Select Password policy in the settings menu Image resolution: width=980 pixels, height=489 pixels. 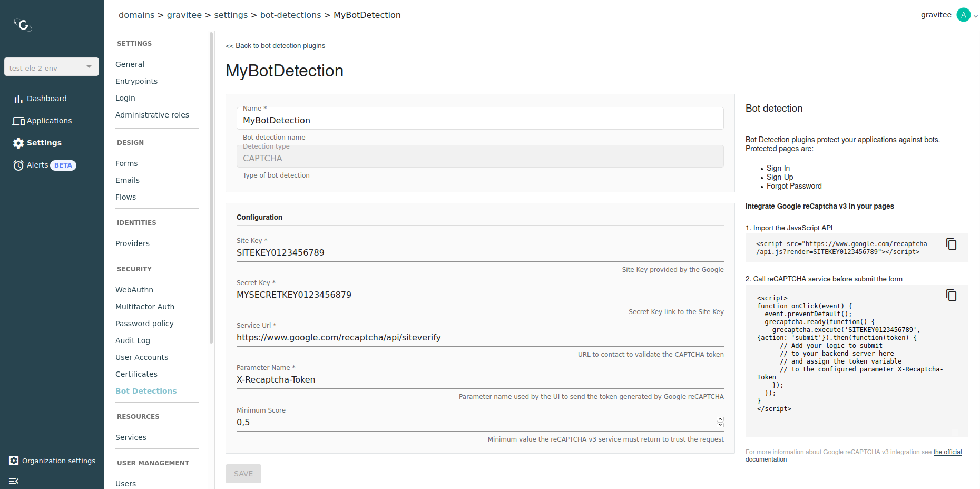pyautogui.click(x=144, y=324)
